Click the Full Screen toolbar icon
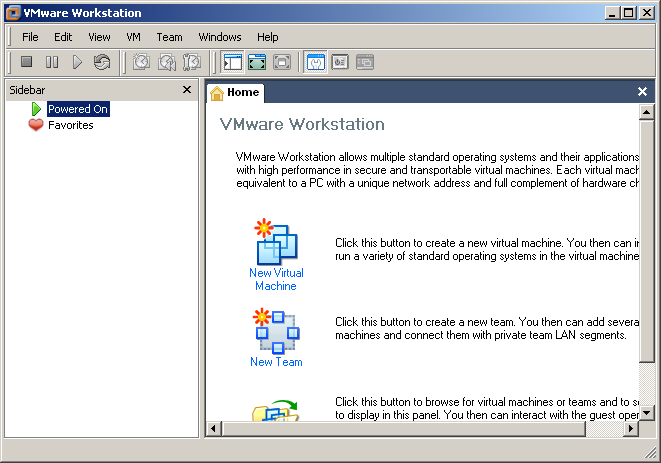Image resolution: width=661 pixels, height=463 pixels. coord(257,62)
